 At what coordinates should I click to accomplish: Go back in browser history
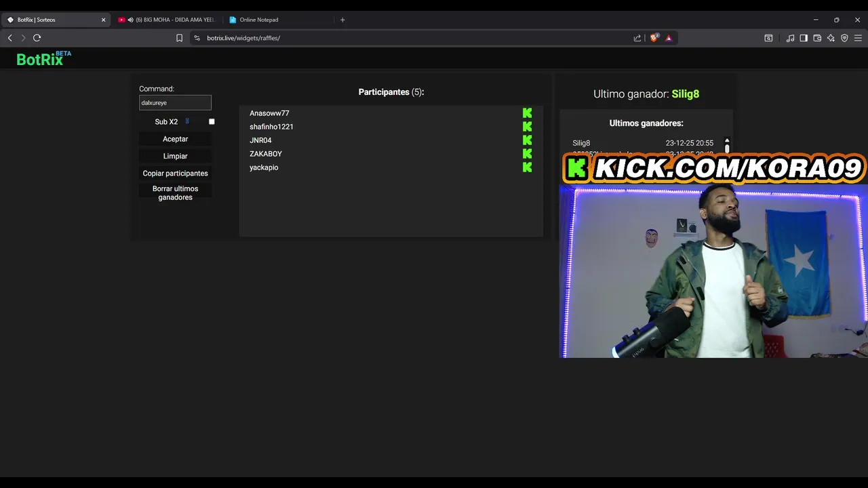click(9, 38)
